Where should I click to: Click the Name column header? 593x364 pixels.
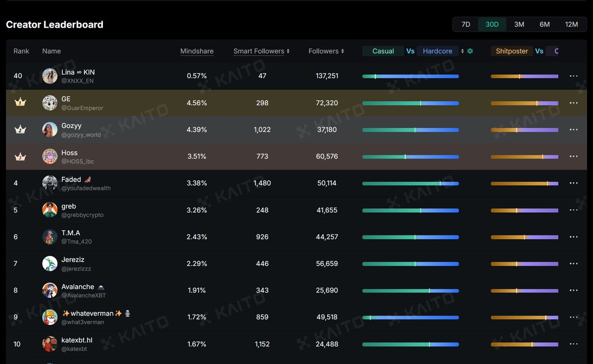pyautogui.click(x=51, y=51)
